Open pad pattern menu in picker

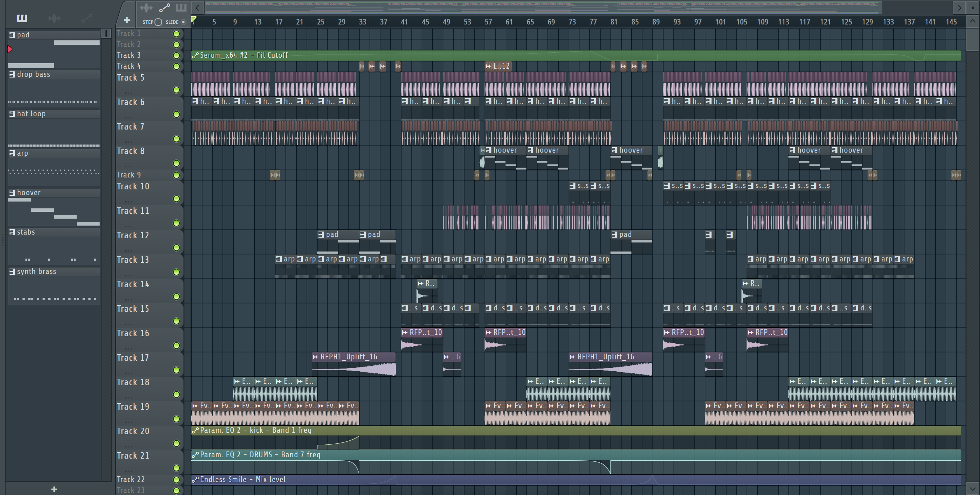[12, 35]
